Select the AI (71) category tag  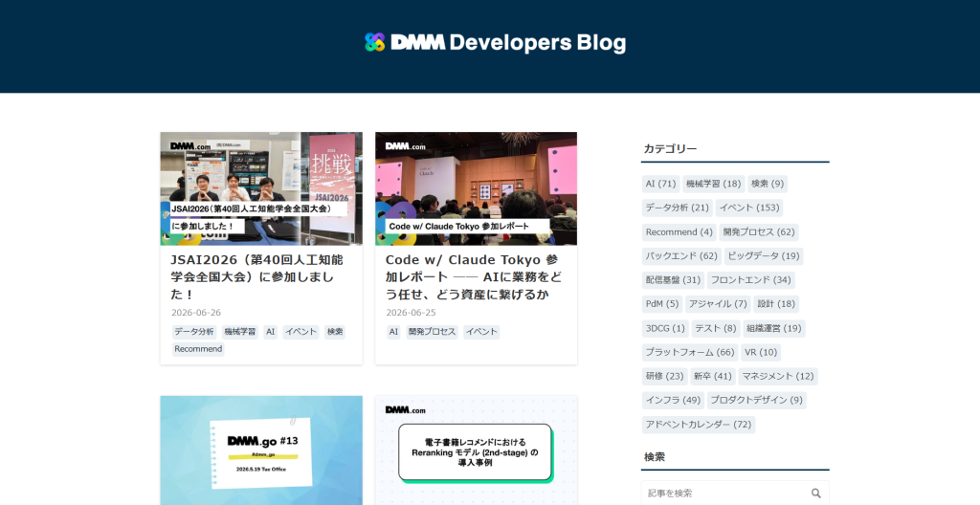660,184
